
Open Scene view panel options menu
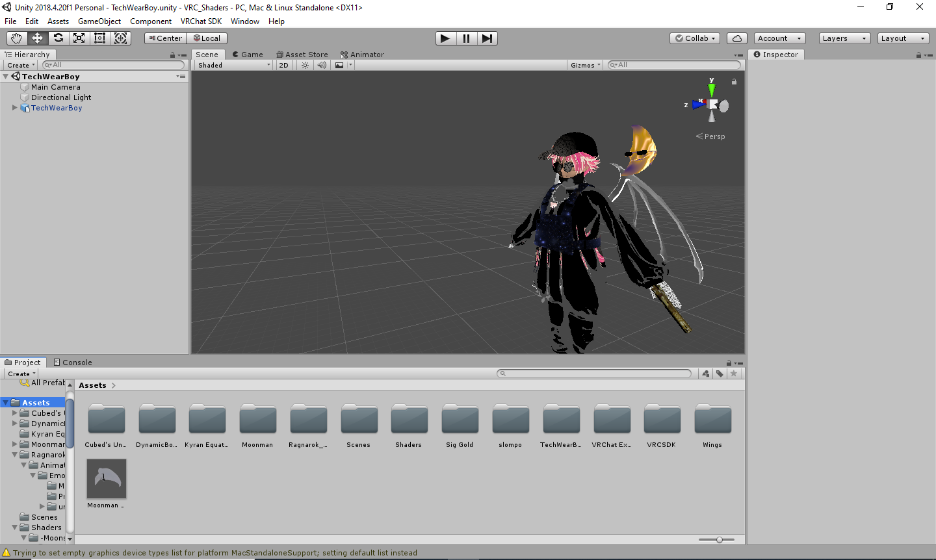[x=738, y=55]
